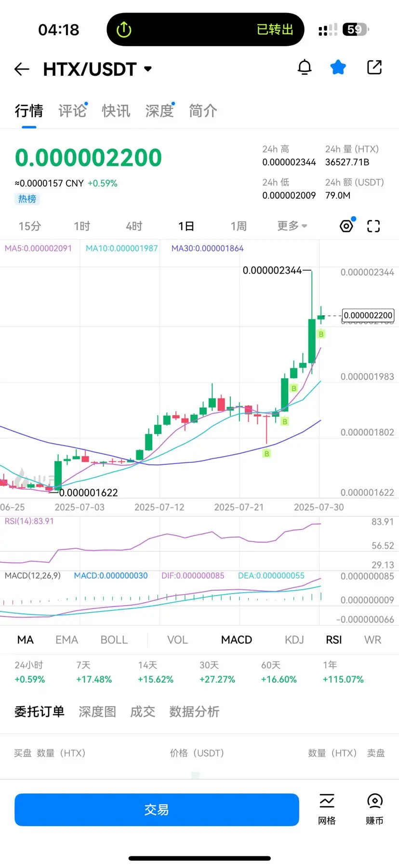Select the 1周 timeframe
Viewport: 399px width, 868px height.
tap(239, 226)
